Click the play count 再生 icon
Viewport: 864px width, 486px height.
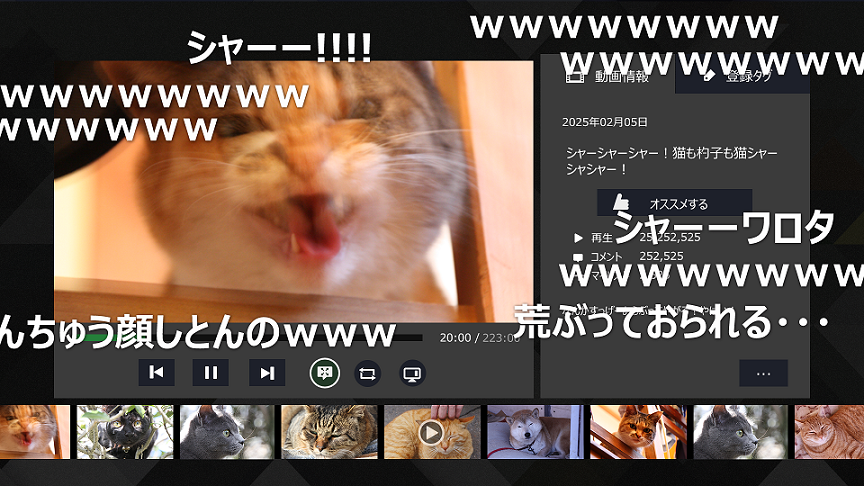coord(578,238)
